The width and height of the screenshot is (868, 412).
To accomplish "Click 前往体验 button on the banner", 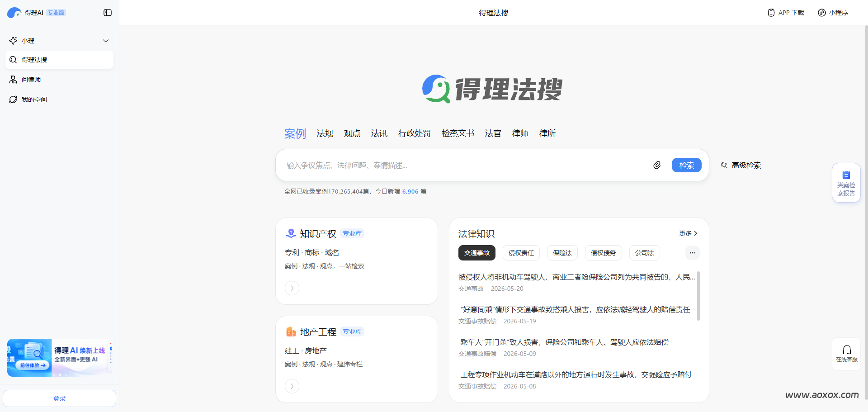I will tap(33, 365).
